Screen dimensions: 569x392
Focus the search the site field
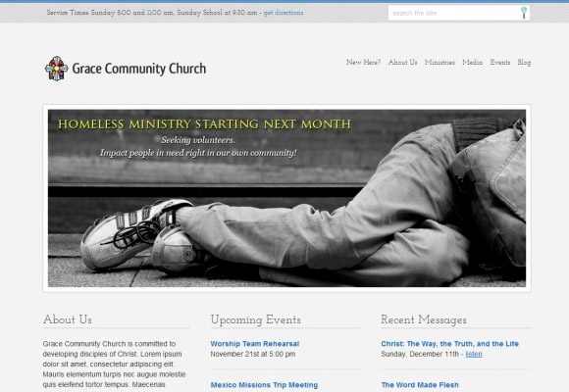point(453,13)
